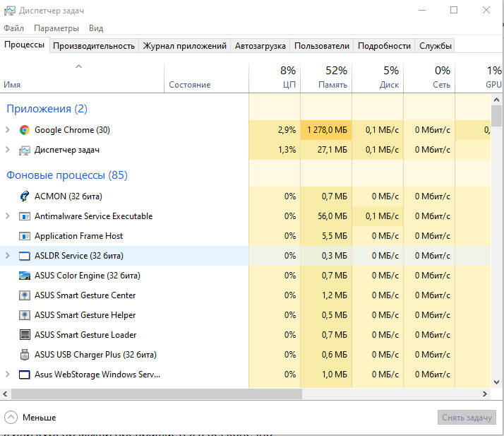
Task: Select the Фоновые процессы (85) group header
Action: (x=67, y=175)
